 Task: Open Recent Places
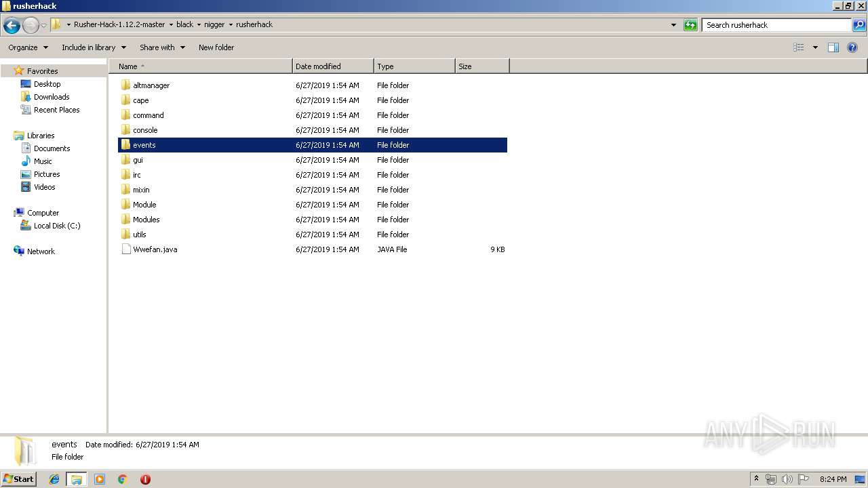point(56,110)
